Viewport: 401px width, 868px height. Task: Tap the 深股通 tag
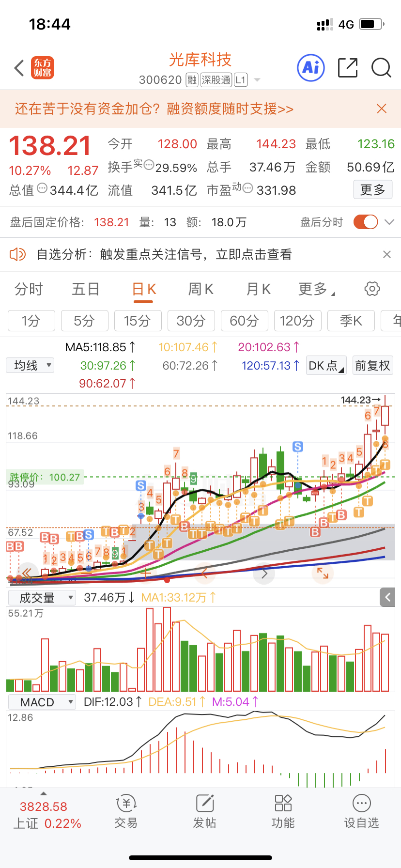(x=216, y=80)
